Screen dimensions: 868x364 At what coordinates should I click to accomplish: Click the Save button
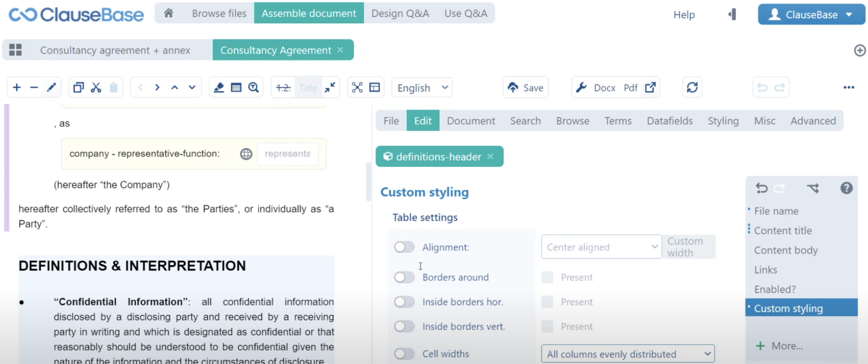pos(526,88)
